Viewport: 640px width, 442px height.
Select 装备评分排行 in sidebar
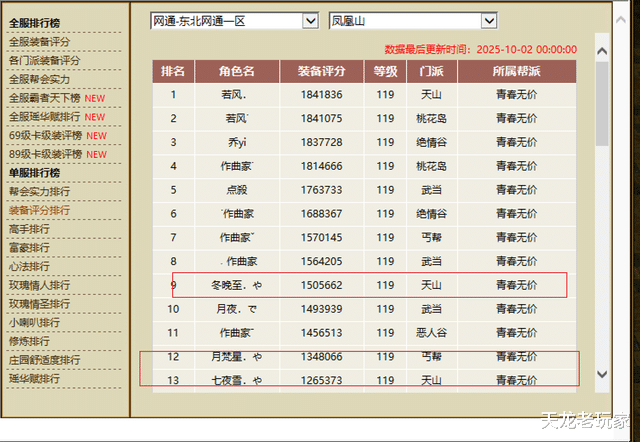click(x=40, y=210)
